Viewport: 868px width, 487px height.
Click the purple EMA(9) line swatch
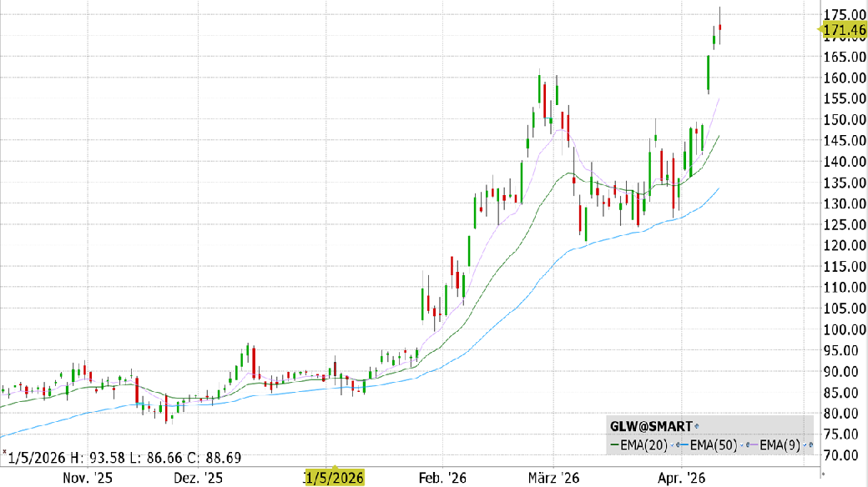tap(754, 444)
